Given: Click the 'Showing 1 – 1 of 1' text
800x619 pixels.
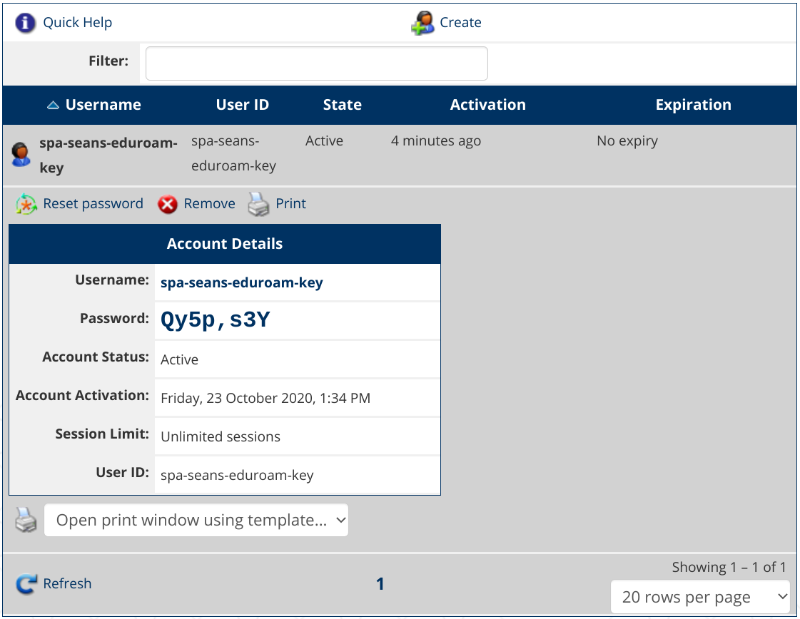Looking at the screenshot, I should [729, 567].
